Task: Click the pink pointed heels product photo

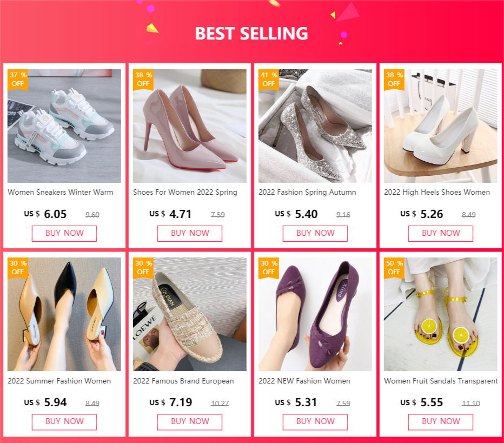Action: (x=189, y=125)
